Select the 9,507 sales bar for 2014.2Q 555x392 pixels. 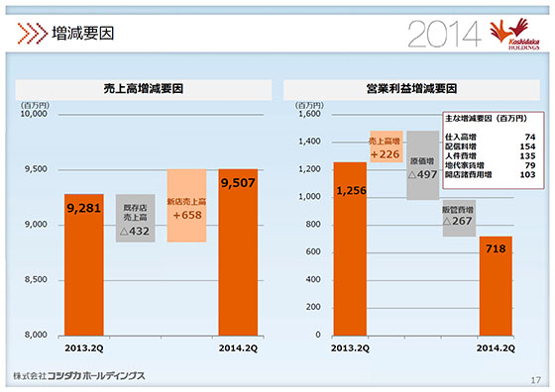pyautogui.click(x=238, y=252)
